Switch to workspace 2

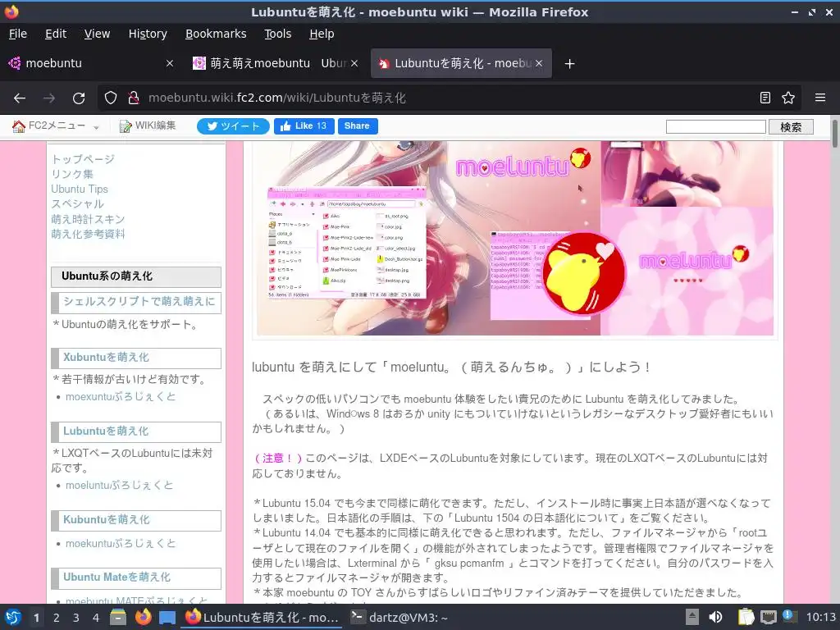tap(56, 618)
